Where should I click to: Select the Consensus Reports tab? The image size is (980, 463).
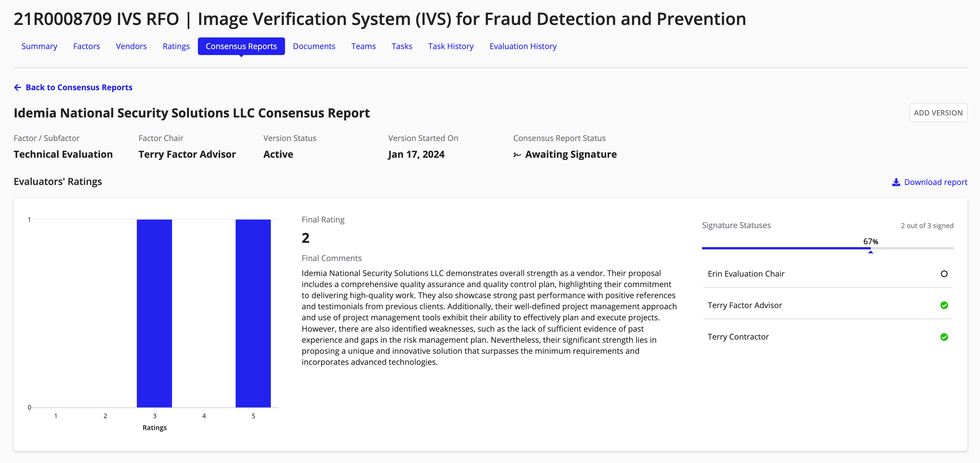pyautogui.click(x=241, y=46)
